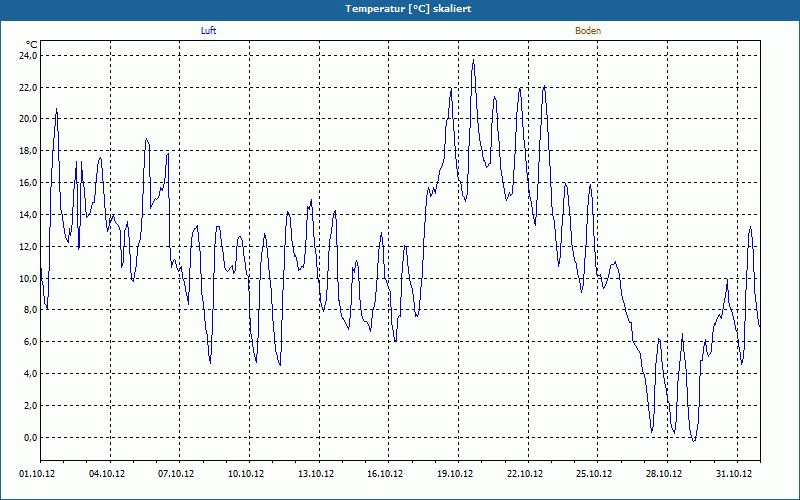Click the chart title Temperatur [°C] skaliert
The width and height of the screenshot is (800, 500).
tap(408, 9)
